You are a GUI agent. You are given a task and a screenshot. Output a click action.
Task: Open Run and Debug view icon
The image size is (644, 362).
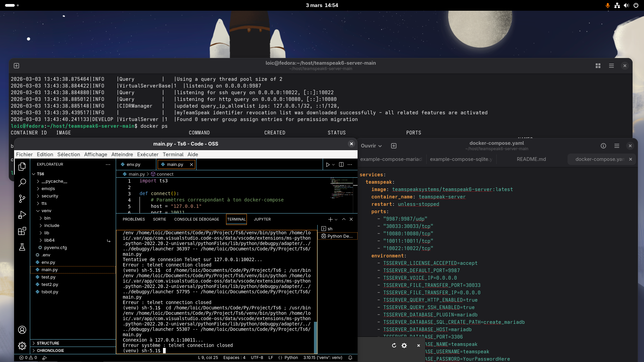tap(22, 215)
